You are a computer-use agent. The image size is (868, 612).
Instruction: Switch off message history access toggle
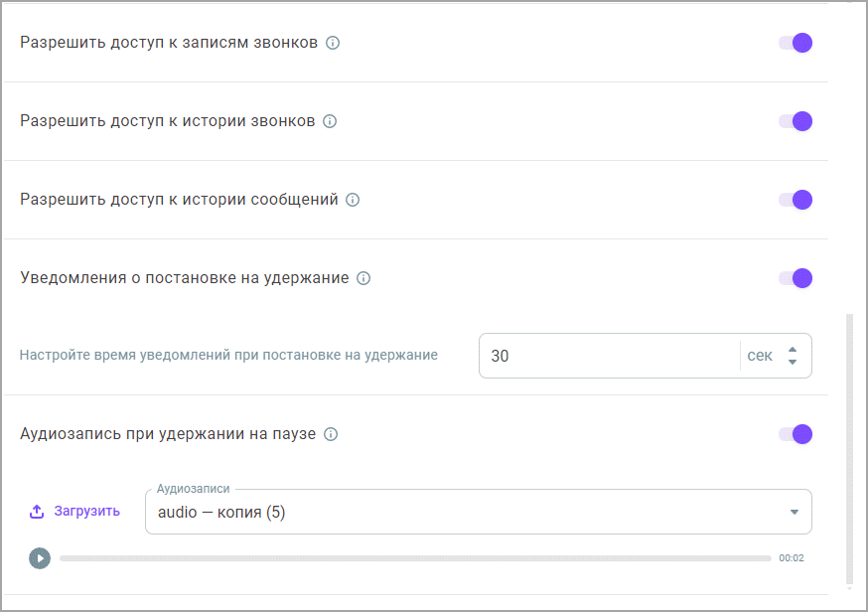click(796, 200)
